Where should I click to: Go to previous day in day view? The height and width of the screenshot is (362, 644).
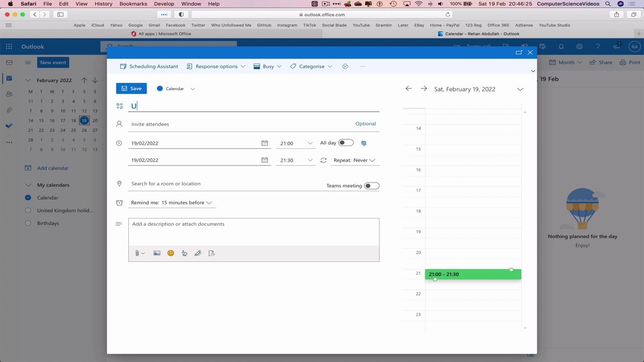coord(409,88)
